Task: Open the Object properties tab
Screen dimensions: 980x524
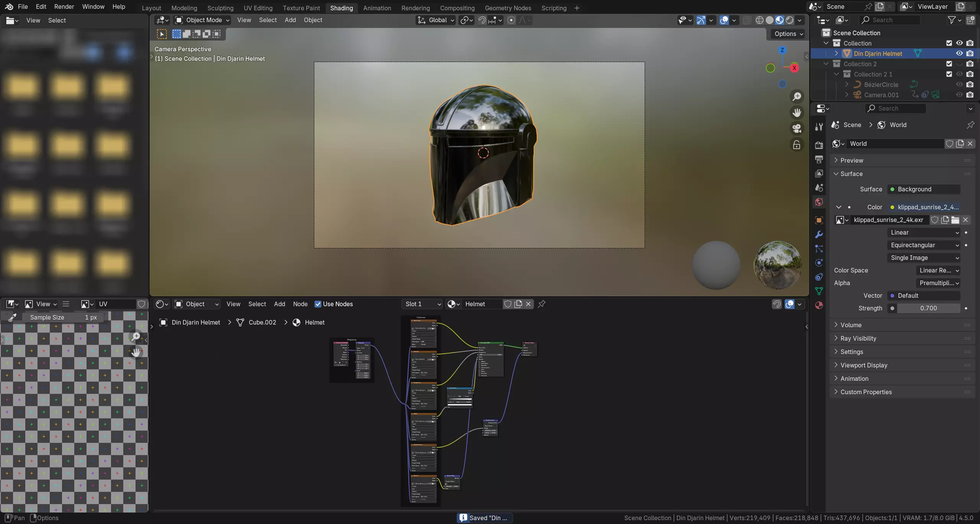Action: coord(819,220)
